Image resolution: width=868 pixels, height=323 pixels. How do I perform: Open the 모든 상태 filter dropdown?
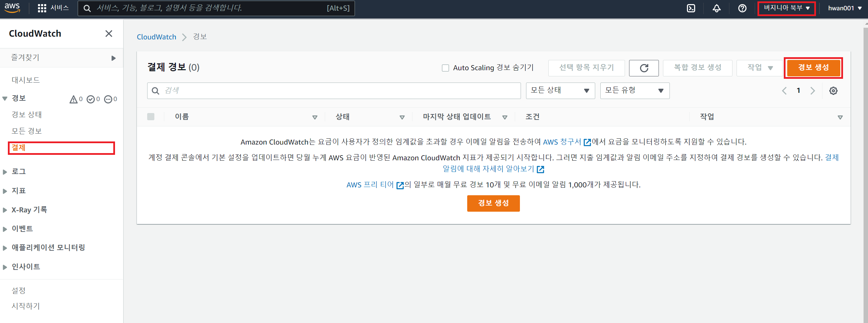tap(560, 91)
